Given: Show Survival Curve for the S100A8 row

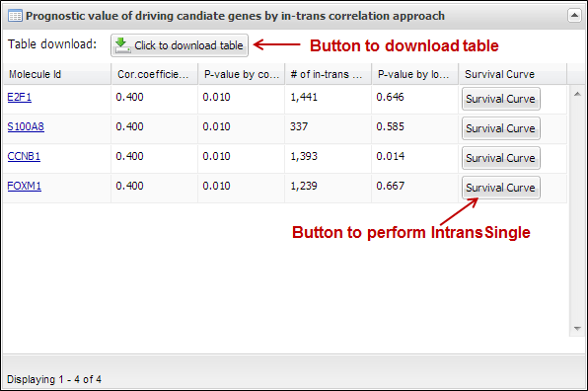Looking at the screenshot, I should 500,128.
